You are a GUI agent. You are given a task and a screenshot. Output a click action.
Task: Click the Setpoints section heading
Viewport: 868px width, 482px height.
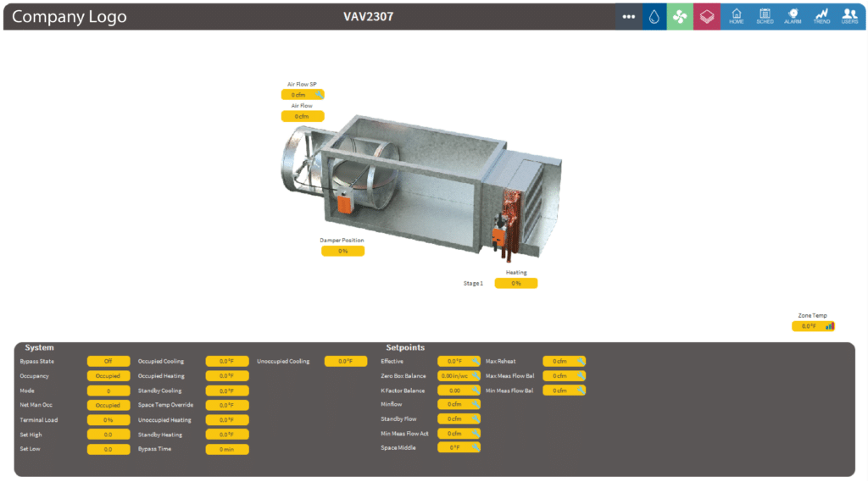coord(405,347)
